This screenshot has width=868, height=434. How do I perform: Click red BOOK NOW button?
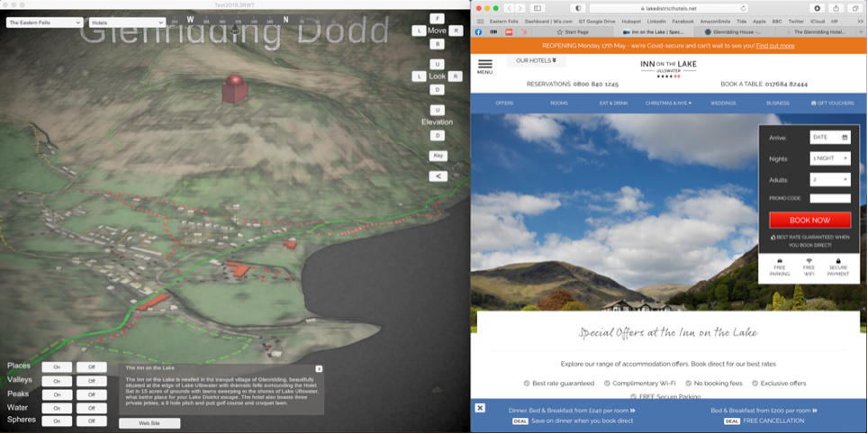click(x=809, y=220)
